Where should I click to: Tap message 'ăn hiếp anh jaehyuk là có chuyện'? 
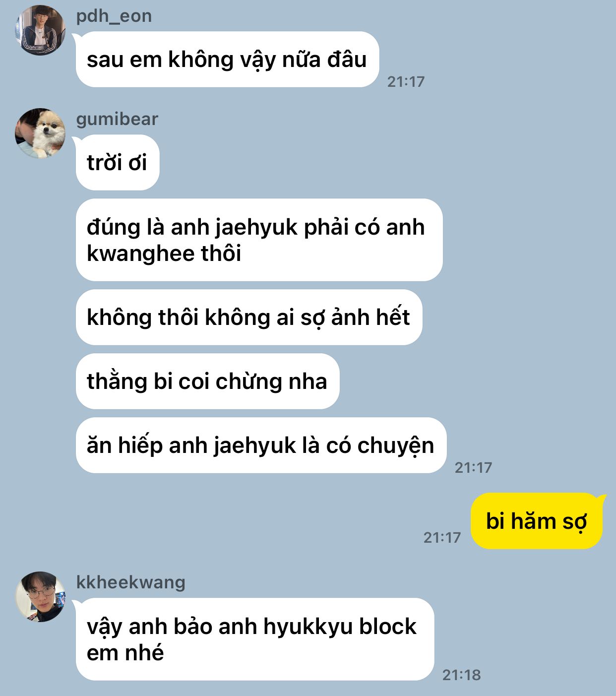[x=261, y=445]
